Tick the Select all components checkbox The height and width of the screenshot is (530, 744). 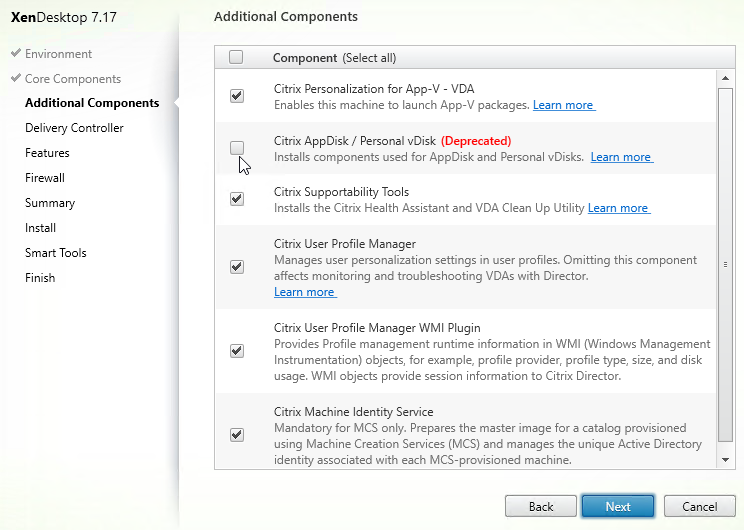point(236,57)
